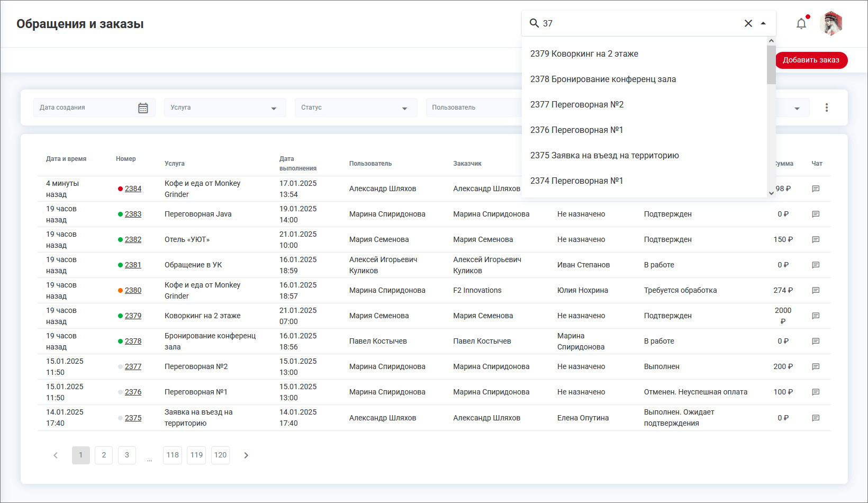Open chat for order 2384
This screenshot has width=868, height=503.
pyautogui.click(x=816, y=189)
